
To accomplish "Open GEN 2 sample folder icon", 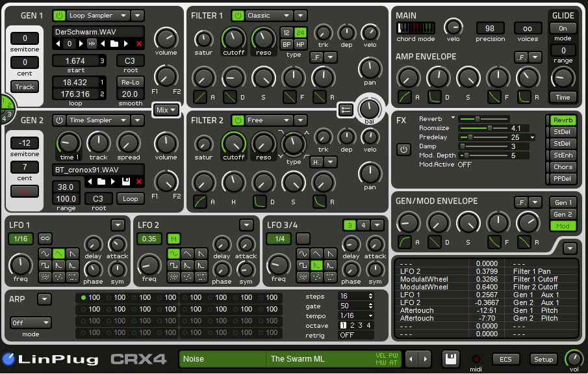I will click(101, 181).
